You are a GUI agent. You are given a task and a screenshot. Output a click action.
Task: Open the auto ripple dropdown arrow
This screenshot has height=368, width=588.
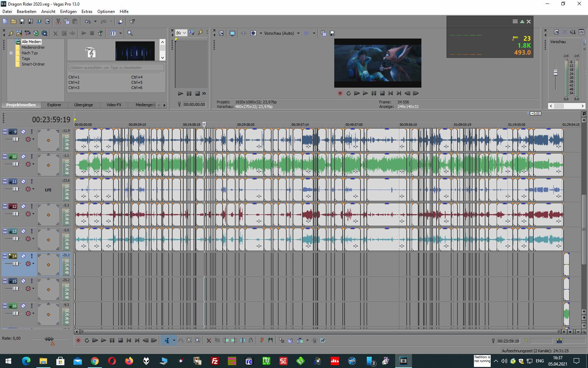point(307,340)
